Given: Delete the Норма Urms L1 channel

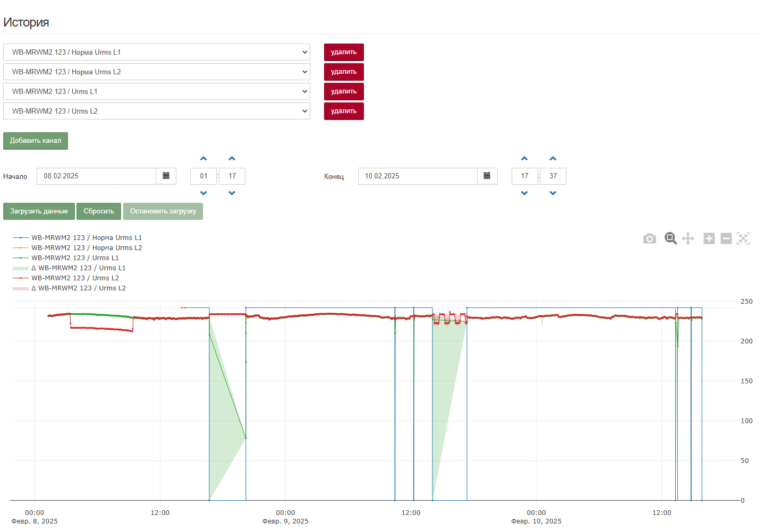Looking at the screenshot, I should click(x=344, y=52).
